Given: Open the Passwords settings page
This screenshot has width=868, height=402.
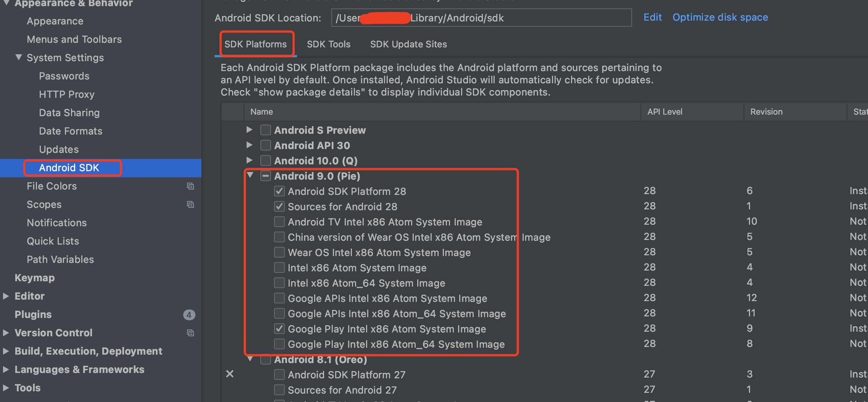Looking at the screenshot, I should pyautogui.click(x=64, y=76).
